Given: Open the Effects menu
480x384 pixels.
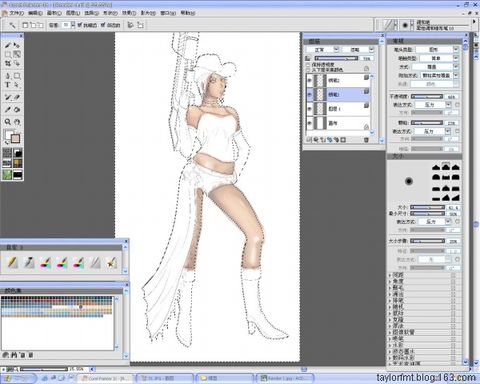Looking at the screenshot, I should point(129,13).
